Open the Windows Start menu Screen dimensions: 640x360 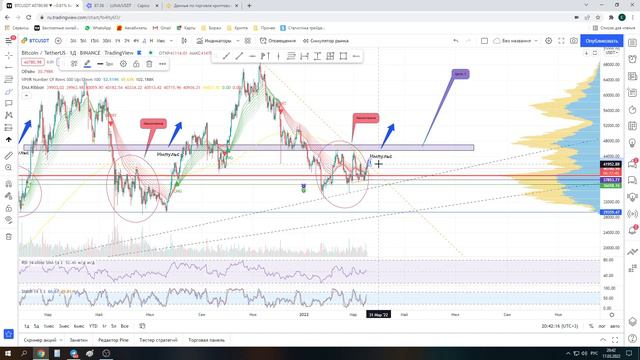pos(8,353)
